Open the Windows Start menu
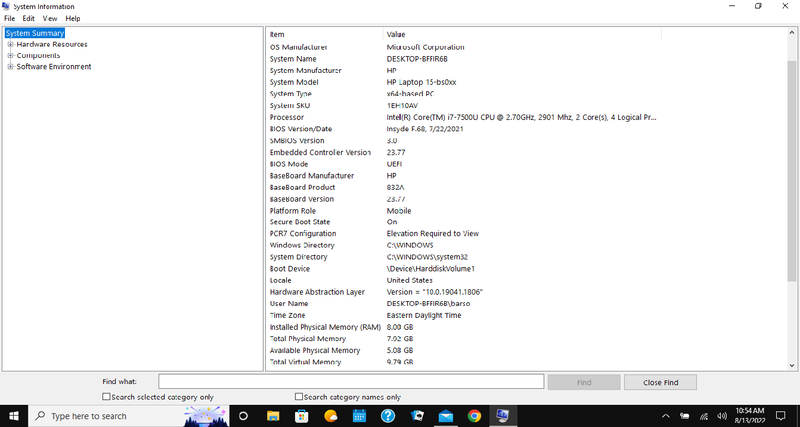This screenshot has width=800, height=427. coord(13,416)
